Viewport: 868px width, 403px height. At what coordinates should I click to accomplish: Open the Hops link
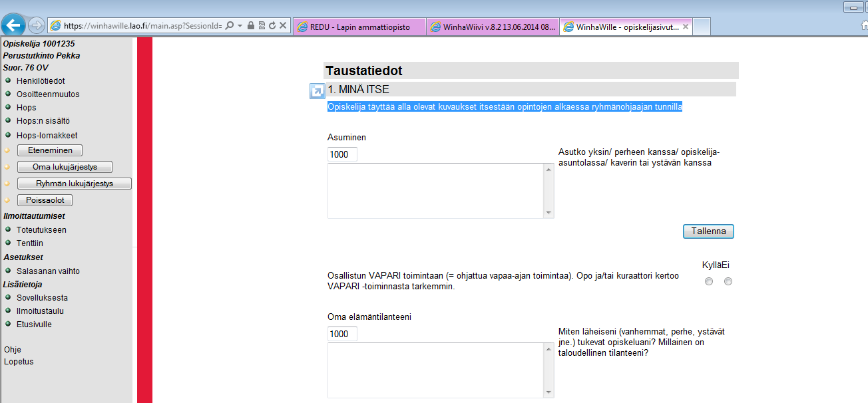click(x=27, y=108)
